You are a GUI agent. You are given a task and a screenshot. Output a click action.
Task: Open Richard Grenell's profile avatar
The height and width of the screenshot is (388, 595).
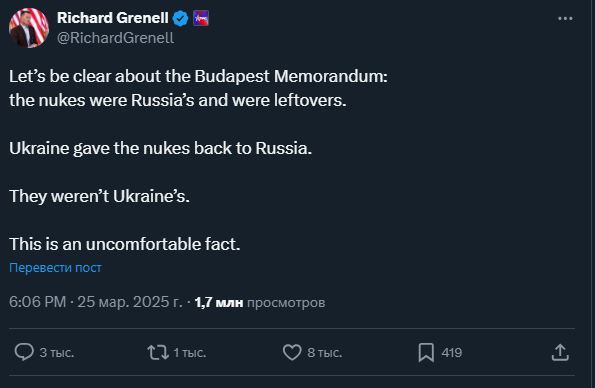29,28
